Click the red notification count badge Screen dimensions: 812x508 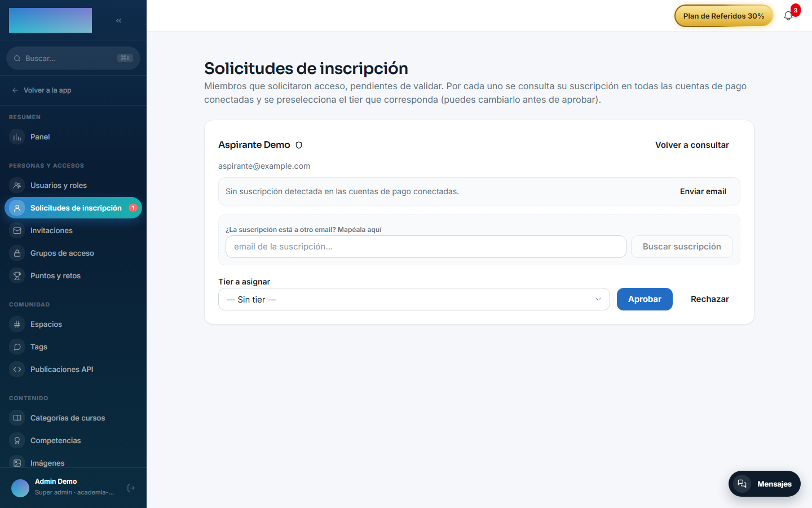click(x=796, y=10)
